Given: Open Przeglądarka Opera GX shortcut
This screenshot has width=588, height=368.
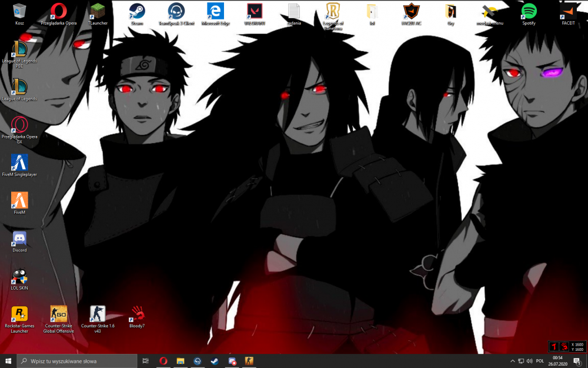Looking at the screenshot, I should [x=19, y=130].
